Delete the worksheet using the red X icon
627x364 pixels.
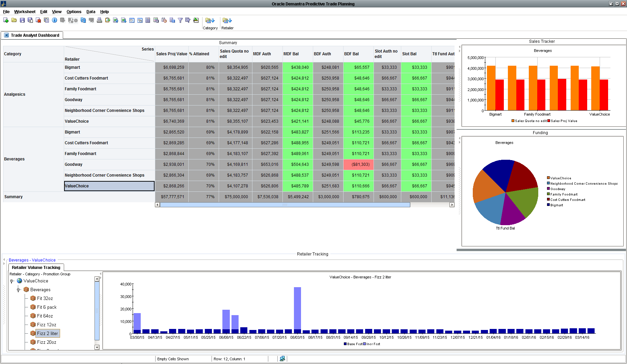tap(38, 20)
